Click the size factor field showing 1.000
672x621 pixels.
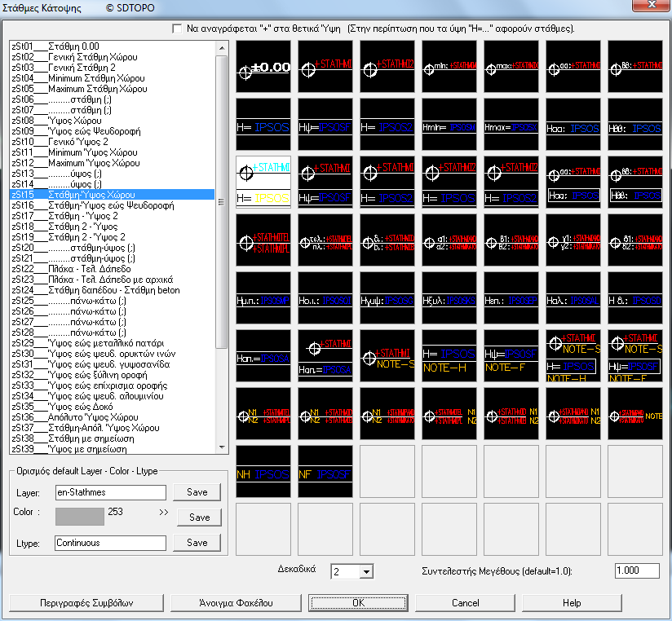pyautogui.click(x=636, y=571)
